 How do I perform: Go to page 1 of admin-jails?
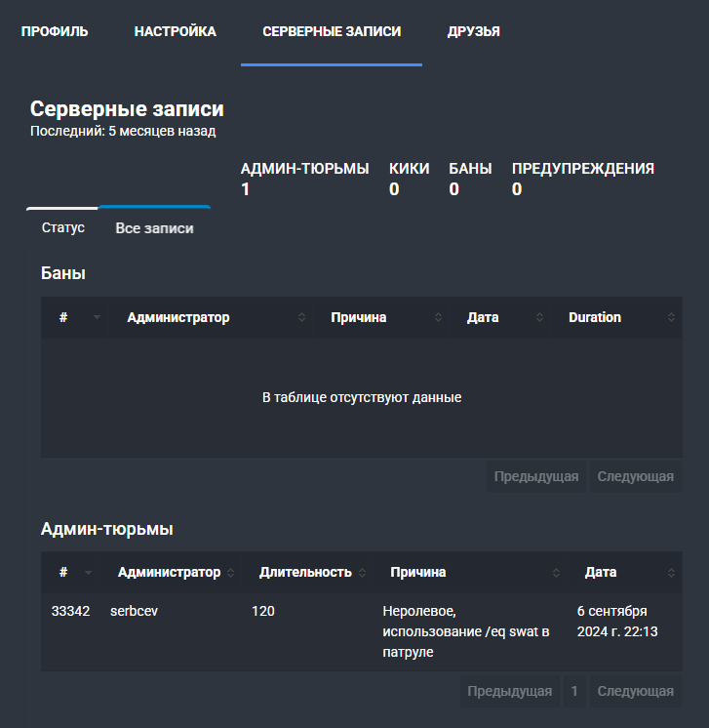pos(574,691)
